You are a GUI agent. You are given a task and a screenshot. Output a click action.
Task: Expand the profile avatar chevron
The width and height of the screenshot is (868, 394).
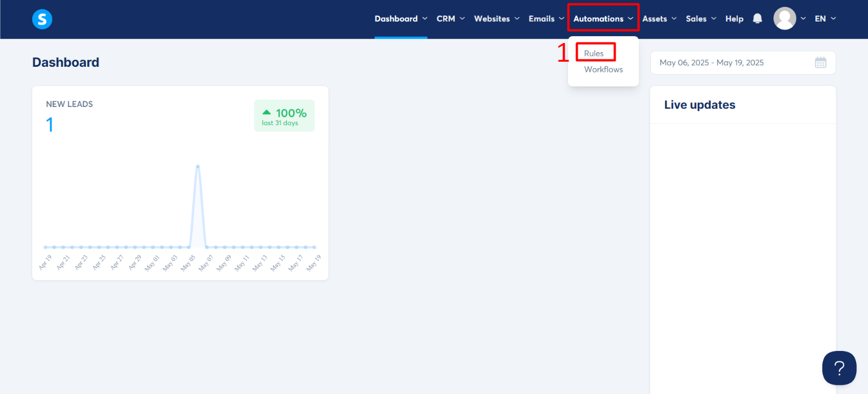tap(803, 19)
